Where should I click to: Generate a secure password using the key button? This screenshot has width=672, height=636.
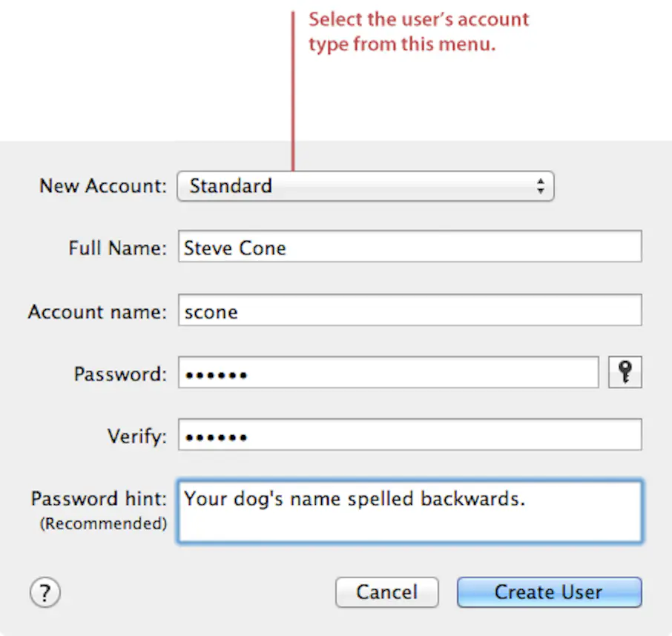tap(625, 372)
